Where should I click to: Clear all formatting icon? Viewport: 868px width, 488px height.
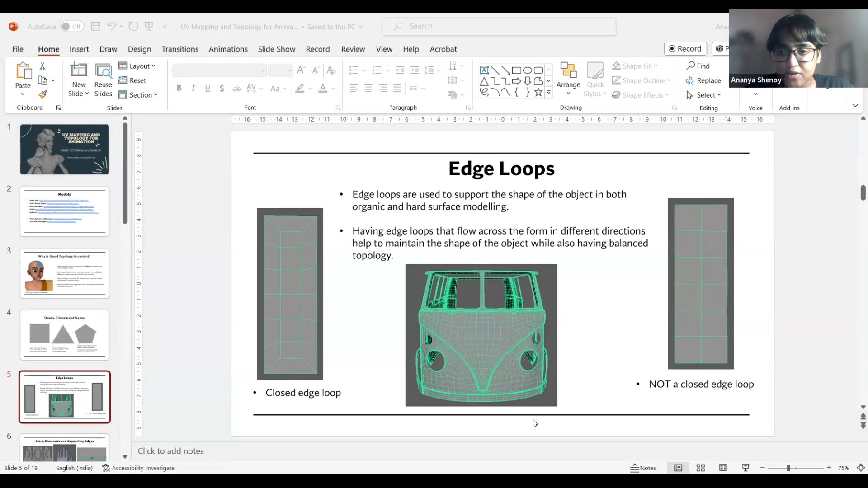(331, 70)
